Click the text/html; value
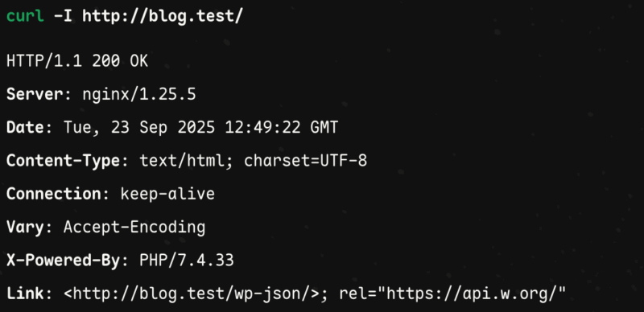 point(188,161)
